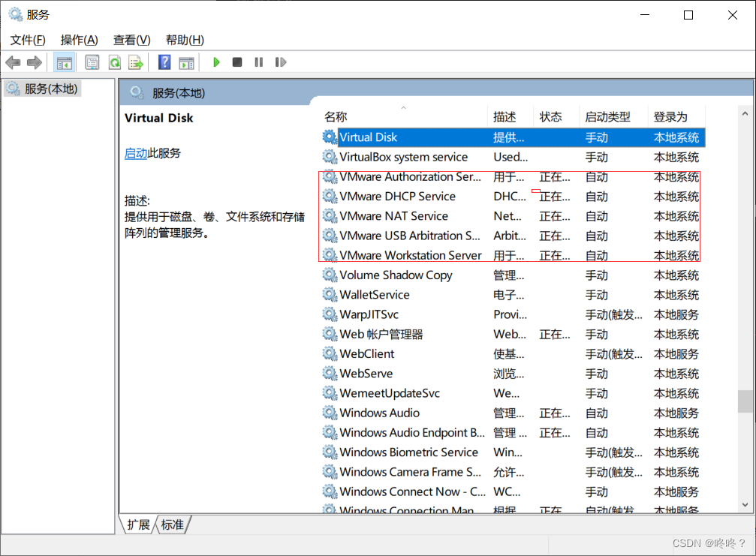Select Windows Biometric Service row

[513, 452]
